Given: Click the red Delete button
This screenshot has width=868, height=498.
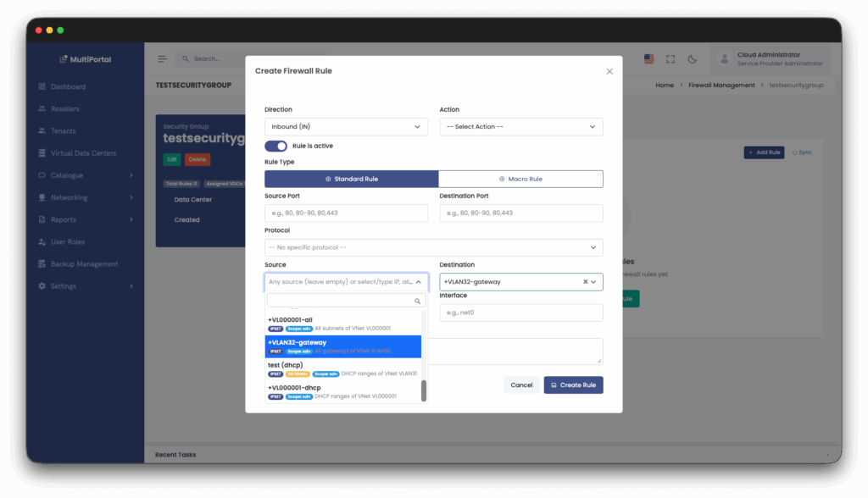Looking at the screenshot, I should tap(197, 159).
